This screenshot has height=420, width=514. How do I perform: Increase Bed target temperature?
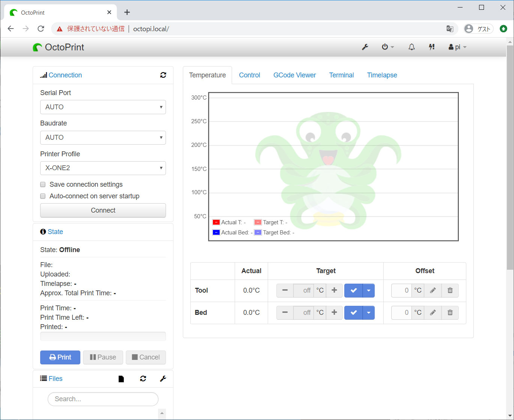(x=334, y=313)
